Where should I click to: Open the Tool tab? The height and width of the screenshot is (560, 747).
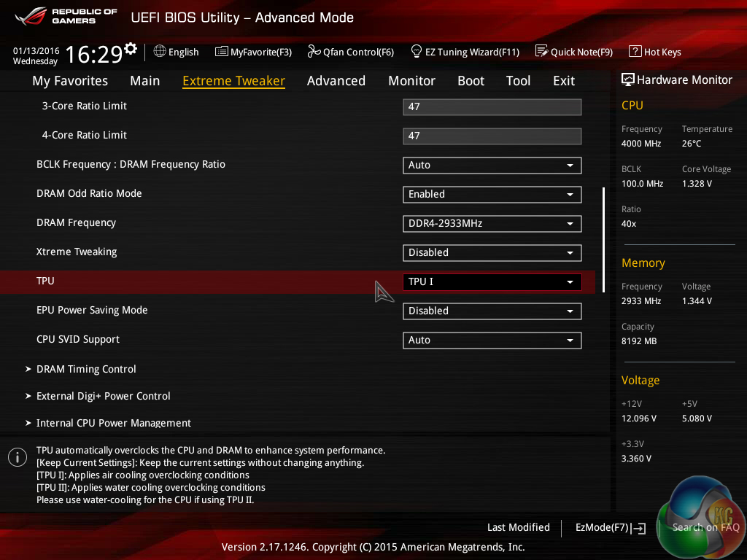518,81
